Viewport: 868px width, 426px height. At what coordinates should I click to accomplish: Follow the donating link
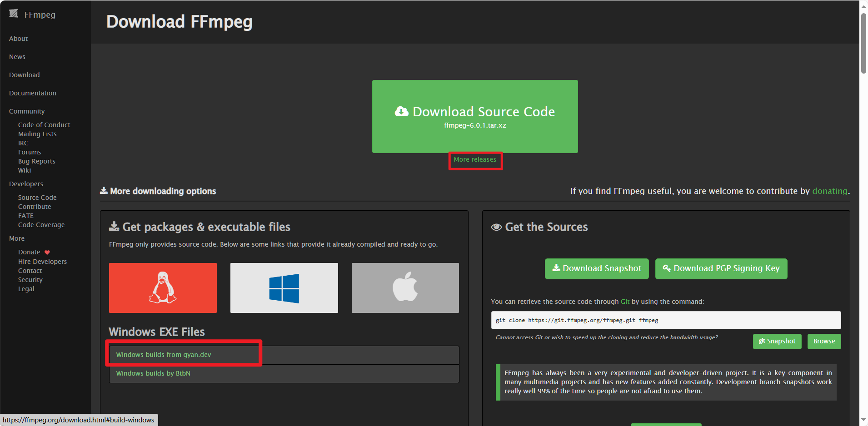point(830,191)
